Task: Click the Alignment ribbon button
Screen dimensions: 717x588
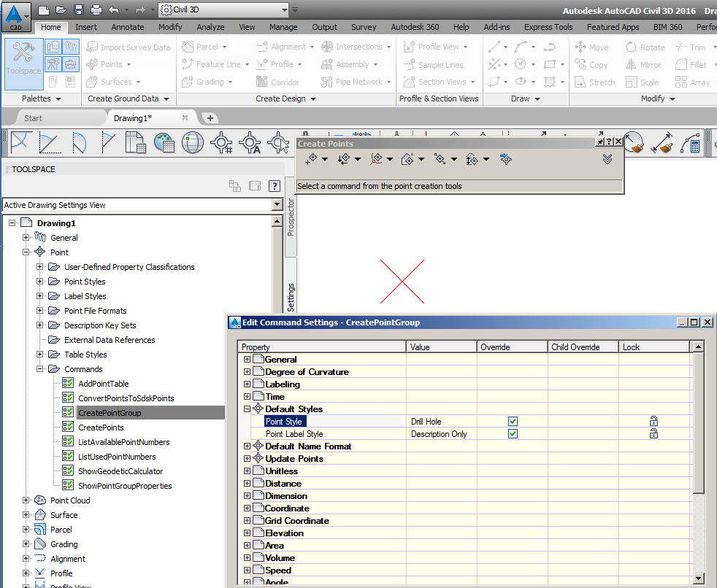Action: (x=285, y=47)
